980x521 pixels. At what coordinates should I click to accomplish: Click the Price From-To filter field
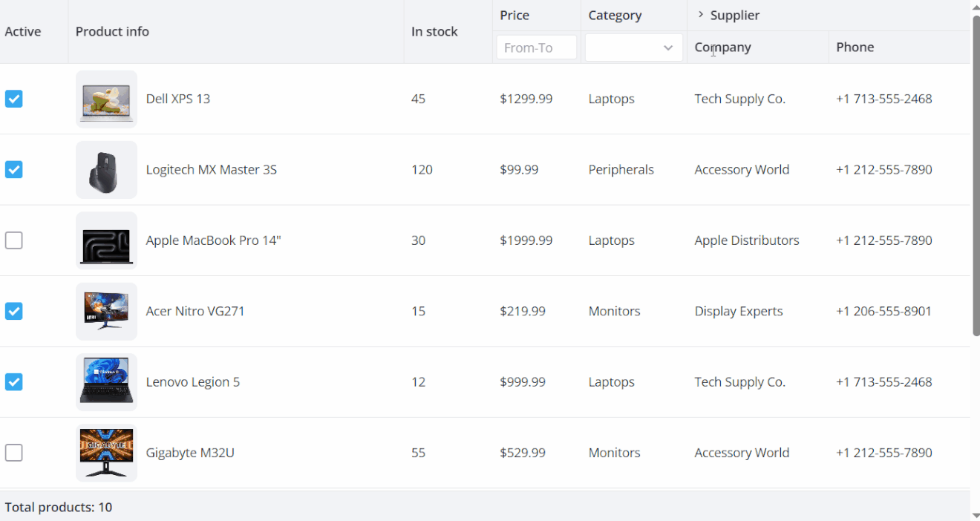536,47
